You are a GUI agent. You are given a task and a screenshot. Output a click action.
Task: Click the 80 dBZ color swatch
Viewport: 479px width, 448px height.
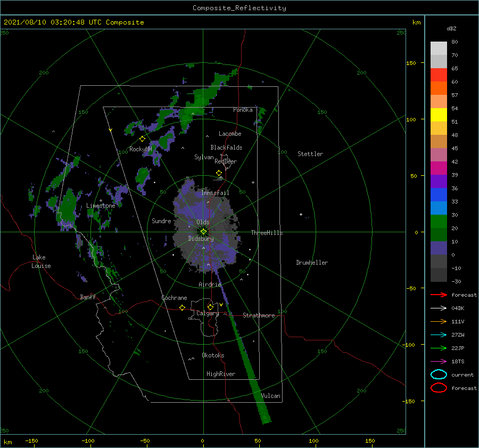pos(439,48)
